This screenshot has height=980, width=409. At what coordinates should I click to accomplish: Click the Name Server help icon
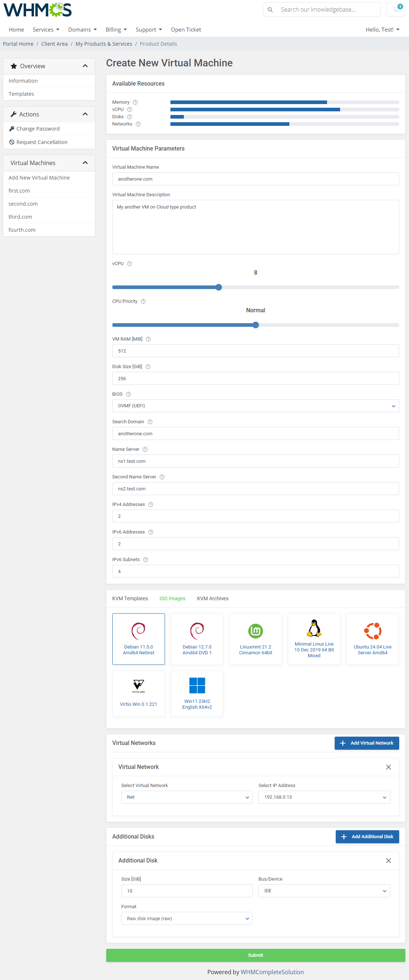pyautogui.click(x=145, y=449)
